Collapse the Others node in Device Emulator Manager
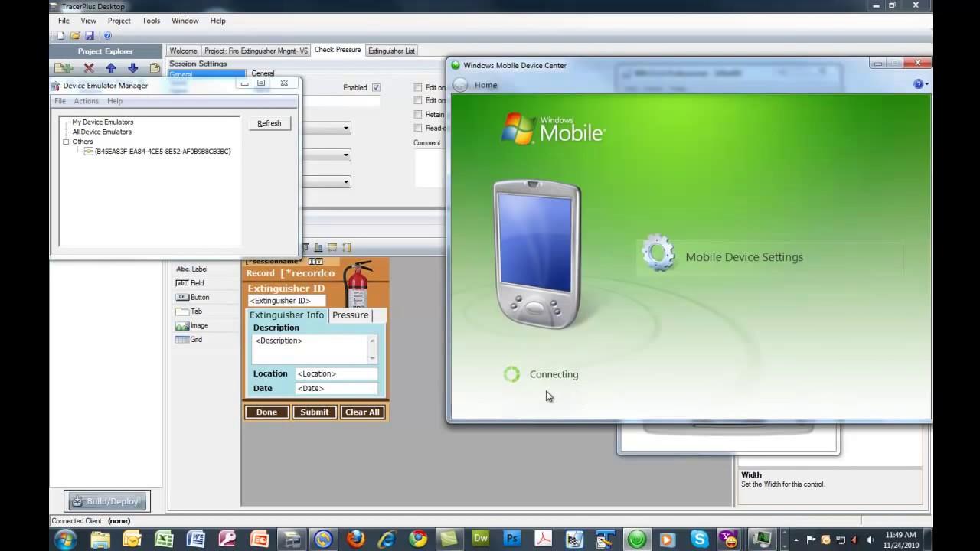The image size is (980, 551). (66, 142)
